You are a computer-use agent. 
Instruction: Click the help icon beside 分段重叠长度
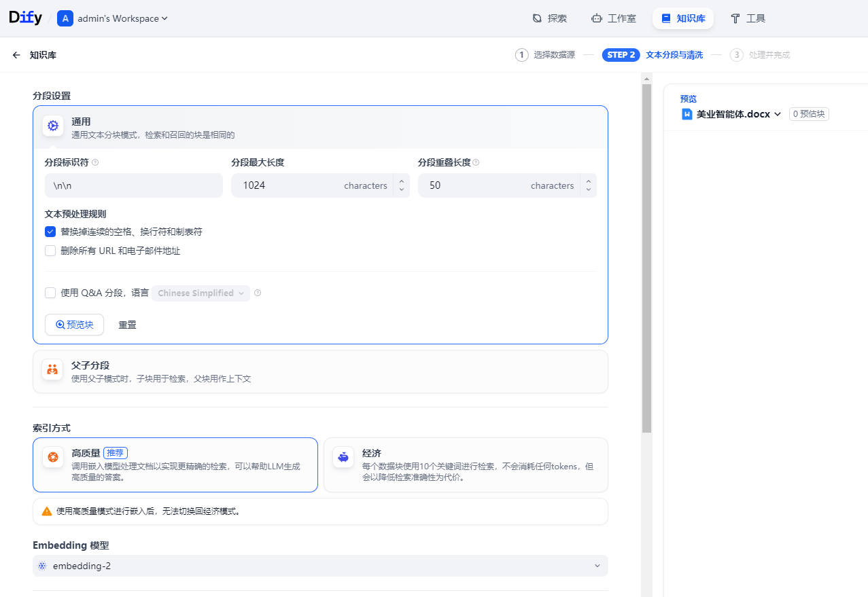(x=476, y=162)
